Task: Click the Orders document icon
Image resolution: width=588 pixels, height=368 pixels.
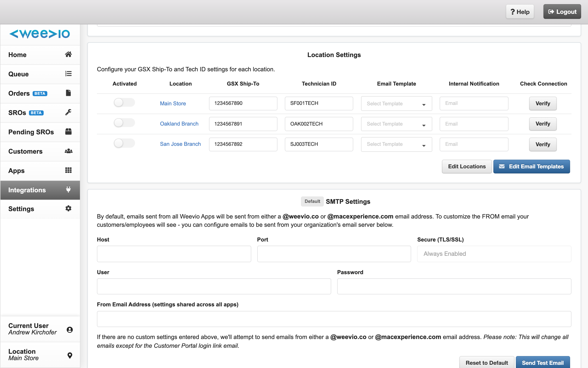Action: point(68,93)
